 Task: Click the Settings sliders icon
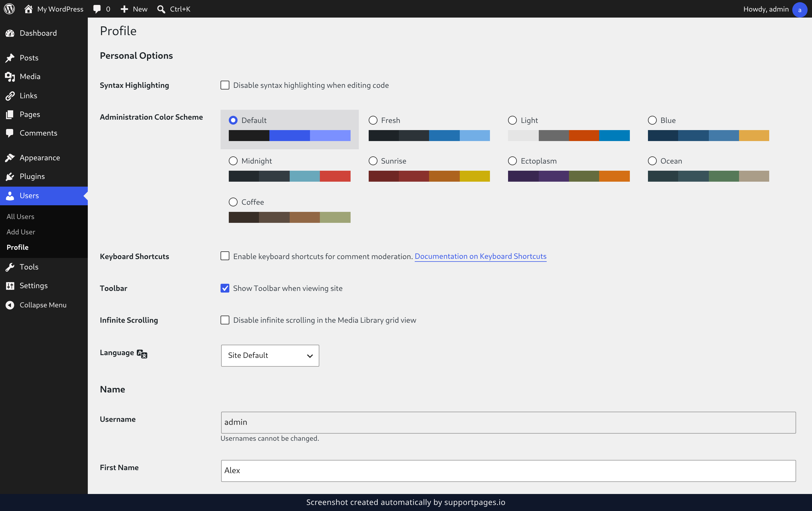click(x=10, y=286)
